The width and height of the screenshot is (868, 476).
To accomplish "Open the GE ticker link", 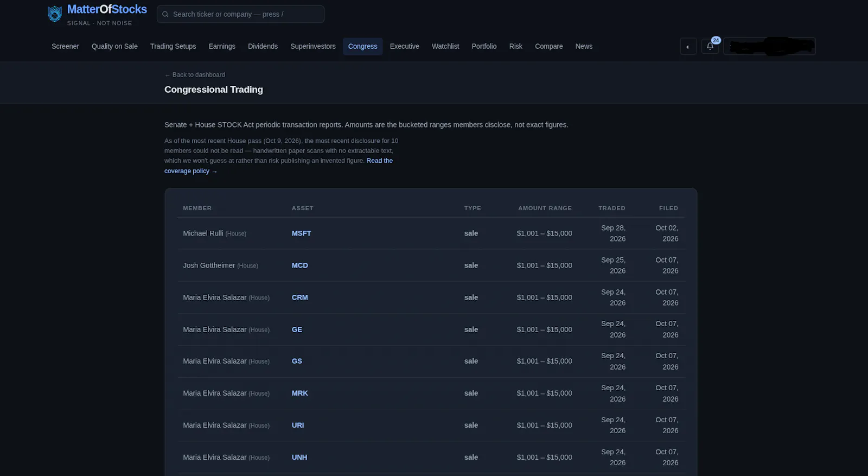I will [x=297, y=329].
